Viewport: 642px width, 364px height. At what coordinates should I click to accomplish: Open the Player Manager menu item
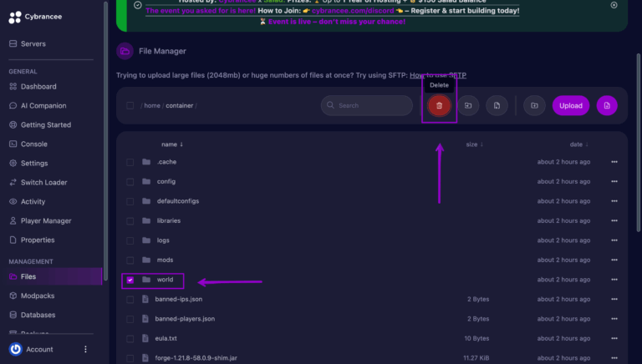click(x=46, y=221)
